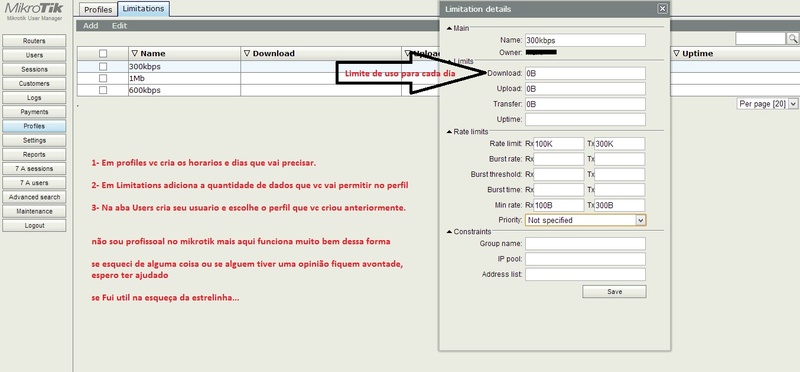The width and height of the screenshot is (800, 372).
Task: Click the Burst threshold Tx field
Action: click(x=620, y=175)
